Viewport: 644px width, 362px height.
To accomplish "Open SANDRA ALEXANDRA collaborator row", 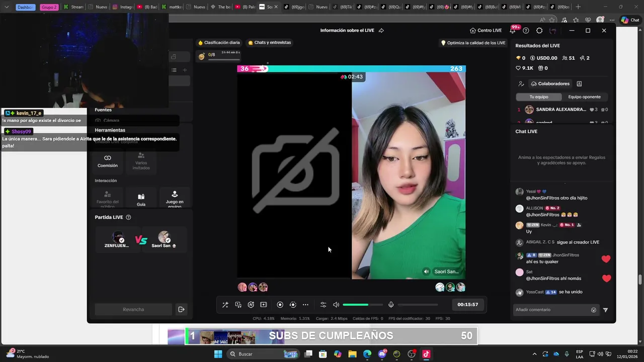I will pos(562,110).
